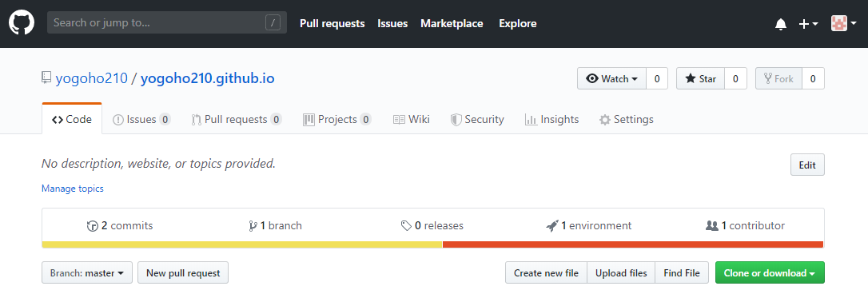868x290 pixels.
Task: Open the Wiki tab
Action: click(x=412, y=119)
